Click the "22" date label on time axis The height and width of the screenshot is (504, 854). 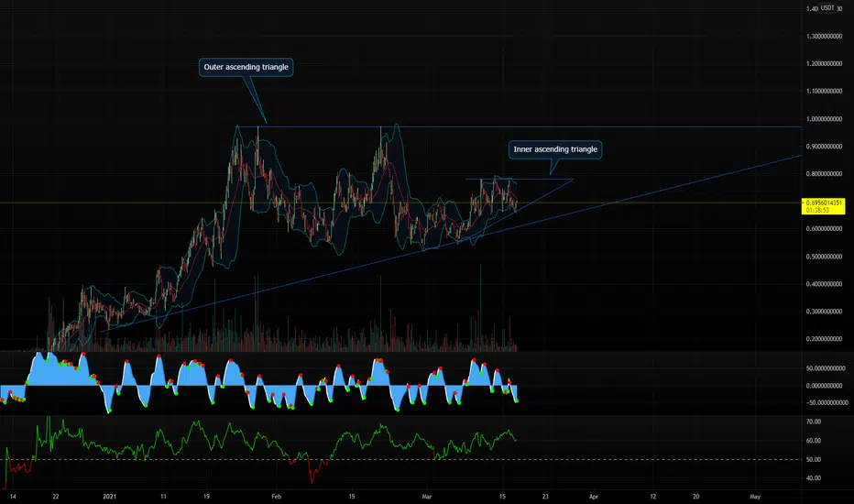click(x=56, y=497)
